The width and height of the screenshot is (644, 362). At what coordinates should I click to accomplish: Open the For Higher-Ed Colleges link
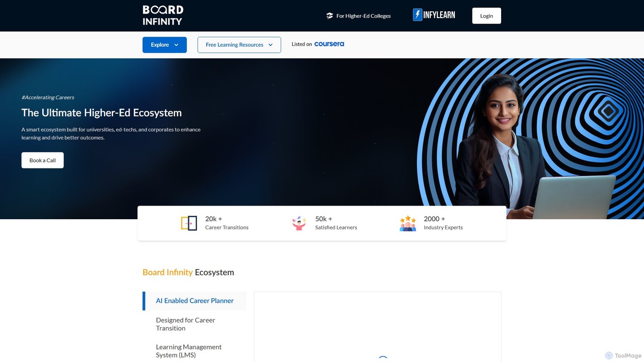363,16
